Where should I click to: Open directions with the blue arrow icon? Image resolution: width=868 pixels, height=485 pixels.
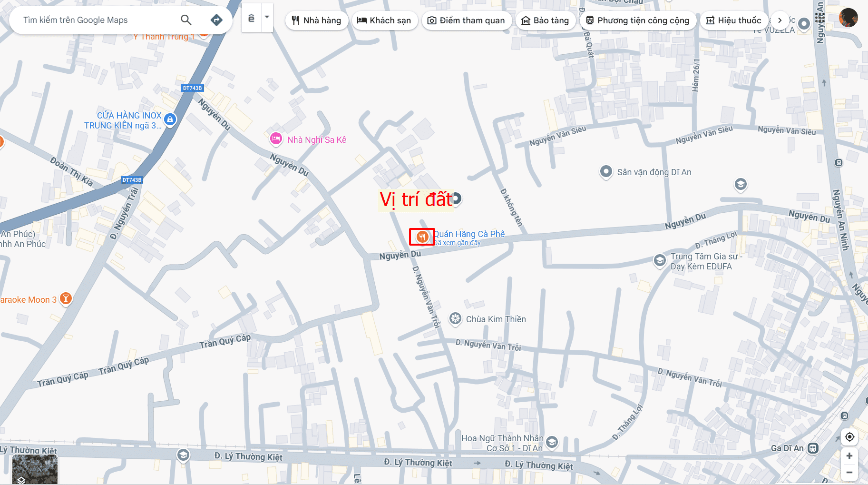tap(216, 20)
